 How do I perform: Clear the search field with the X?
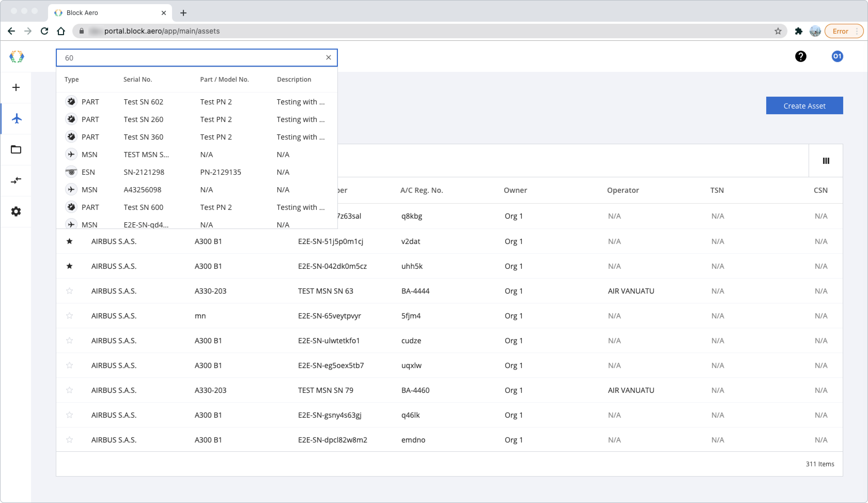[x=328, y=58]
